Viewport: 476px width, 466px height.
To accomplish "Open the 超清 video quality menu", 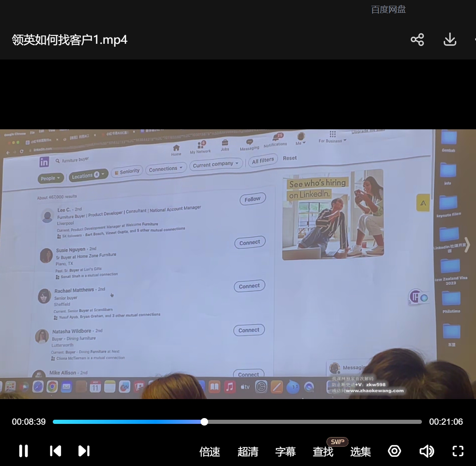I will coord(248,452).
